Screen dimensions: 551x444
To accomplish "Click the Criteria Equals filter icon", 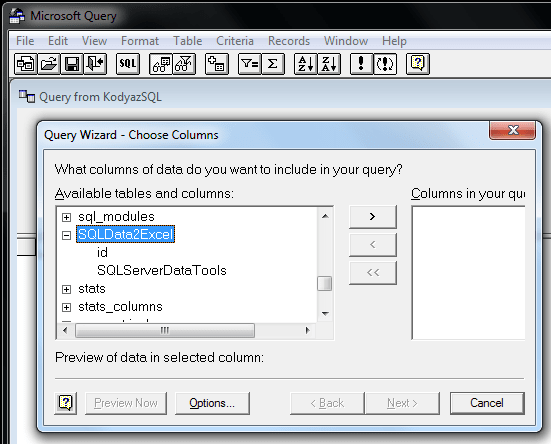I will point(249,64).
